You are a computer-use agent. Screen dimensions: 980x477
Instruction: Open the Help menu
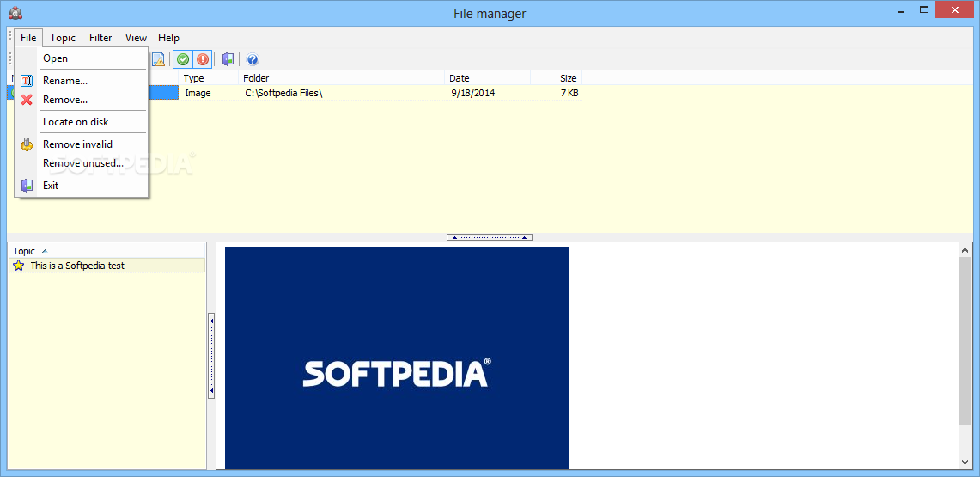point(168,38)
